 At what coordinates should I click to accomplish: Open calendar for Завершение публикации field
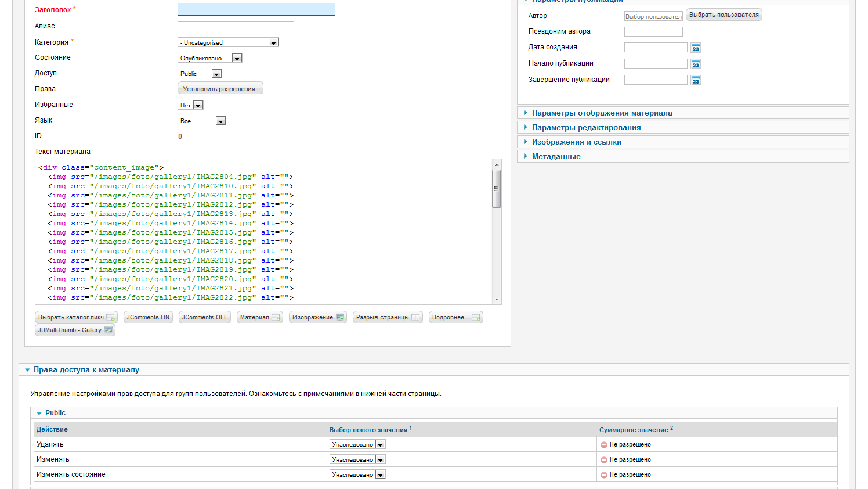[x=696, y=80]
